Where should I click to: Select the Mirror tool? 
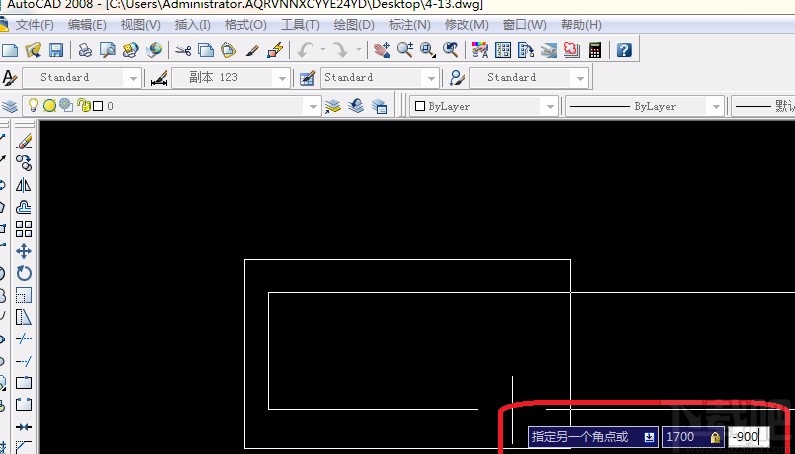[24, 185]
